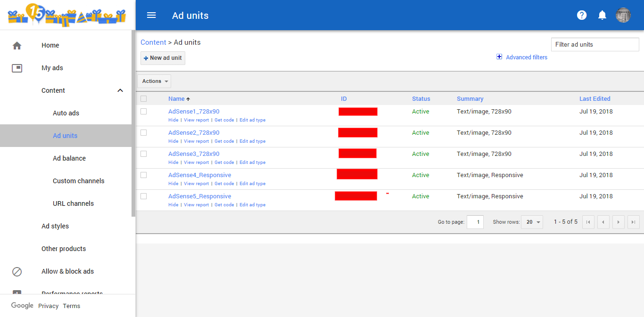
Task: Open the notifications bell
Action: (602, 15)
